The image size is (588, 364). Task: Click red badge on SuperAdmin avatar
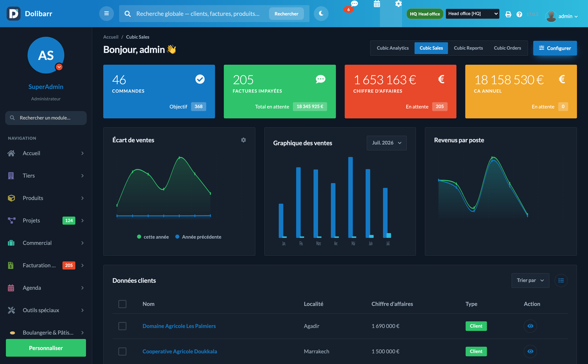point(59,67)
